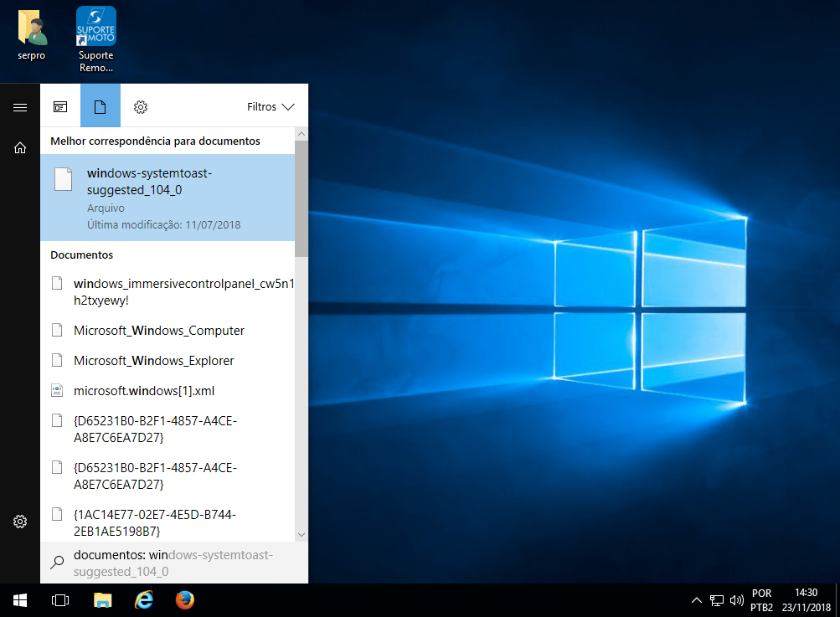Switch to the Apps filter tab
Viewport: 840px width, 617px height.
pos(60,107)
